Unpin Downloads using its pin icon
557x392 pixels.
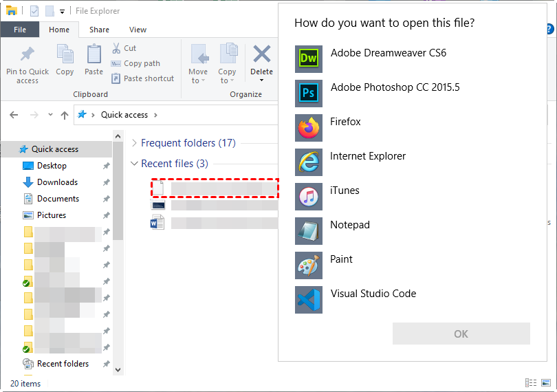pyautogui.click(x=106, y=182)
